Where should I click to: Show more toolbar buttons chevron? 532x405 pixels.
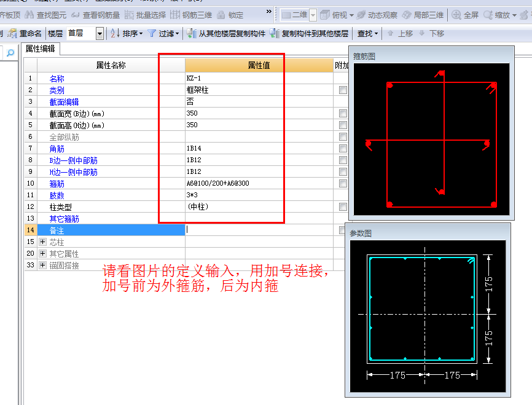[x=269, y=12]
